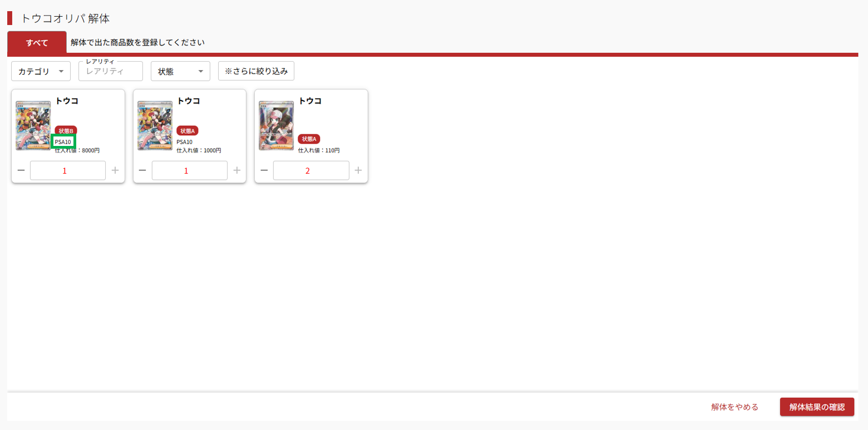The image size is (868, 430).
Task: Click the second トウコ card thumbnail
Action: point(155,126)
